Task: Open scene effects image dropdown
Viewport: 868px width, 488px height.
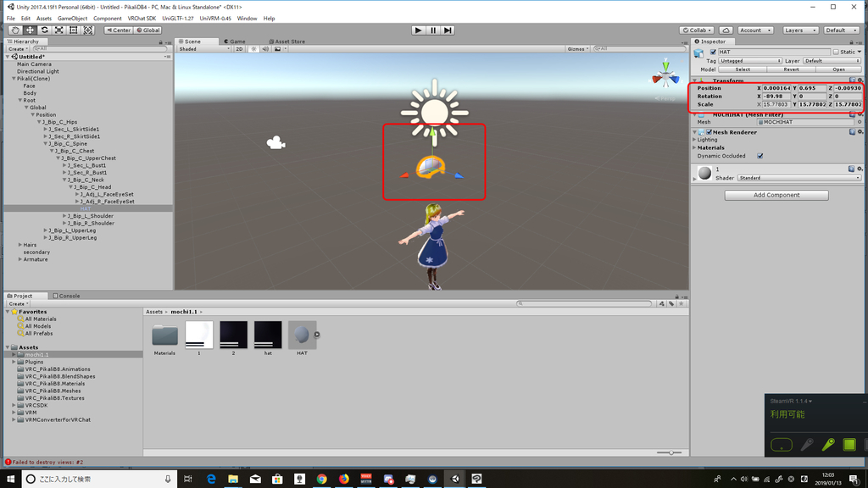Action: (280, 48)
